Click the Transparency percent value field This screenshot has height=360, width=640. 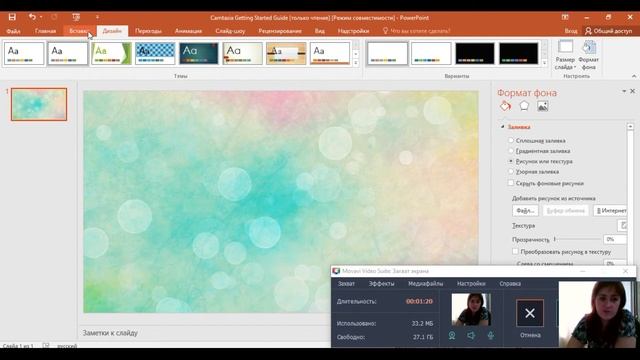coord(616,239)
